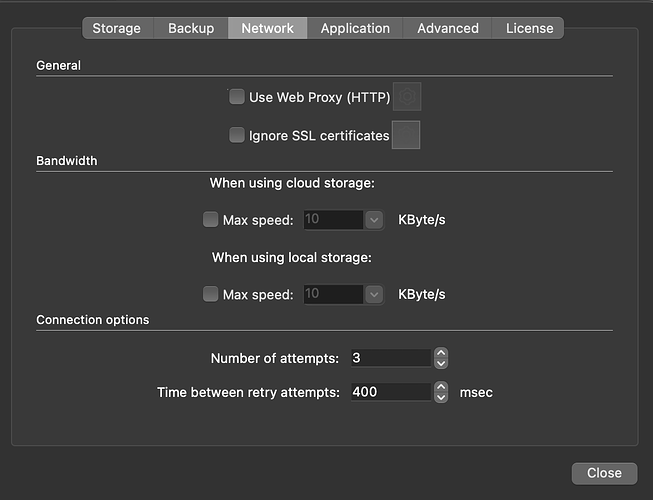653x500 pixels.
Task: Enable Max speed for local storage
Action: pyautogui.click(x=210, y=294)
